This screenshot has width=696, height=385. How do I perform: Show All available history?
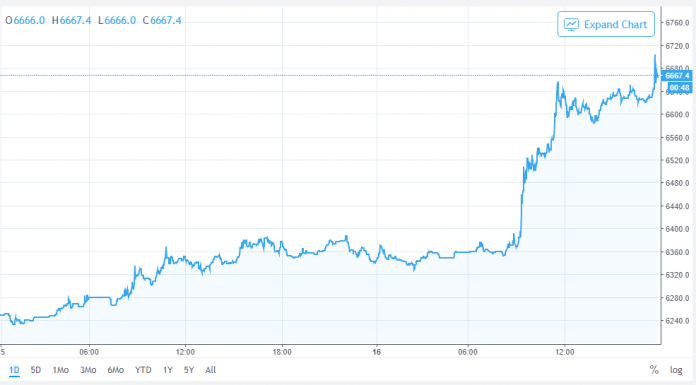coord(210,370)
